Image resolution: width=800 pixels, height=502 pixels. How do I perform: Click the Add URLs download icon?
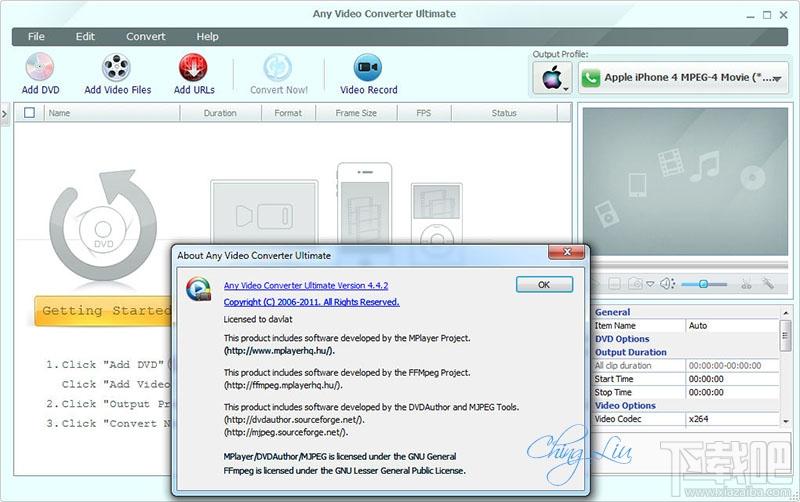coord(193,67)
